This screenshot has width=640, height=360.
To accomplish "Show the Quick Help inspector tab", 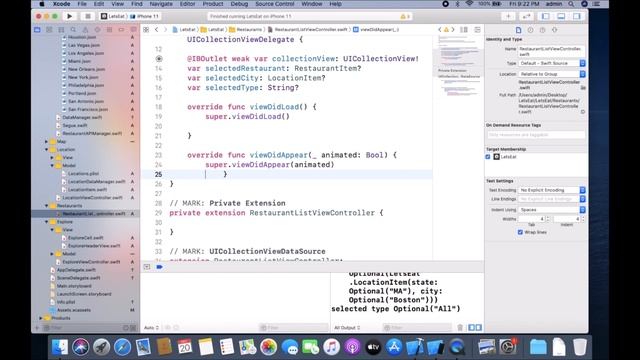I will 542,30.
